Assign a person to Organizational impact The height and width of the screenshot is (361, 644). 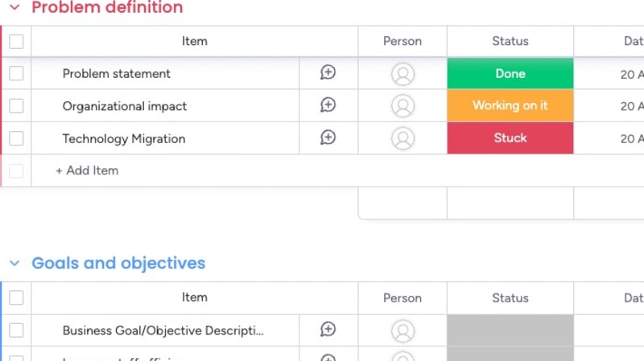pos(402,106)
